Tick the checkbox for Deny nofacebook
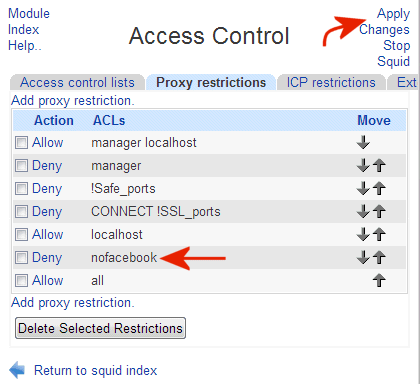This screenshot has width=420, height=384. 21,257
